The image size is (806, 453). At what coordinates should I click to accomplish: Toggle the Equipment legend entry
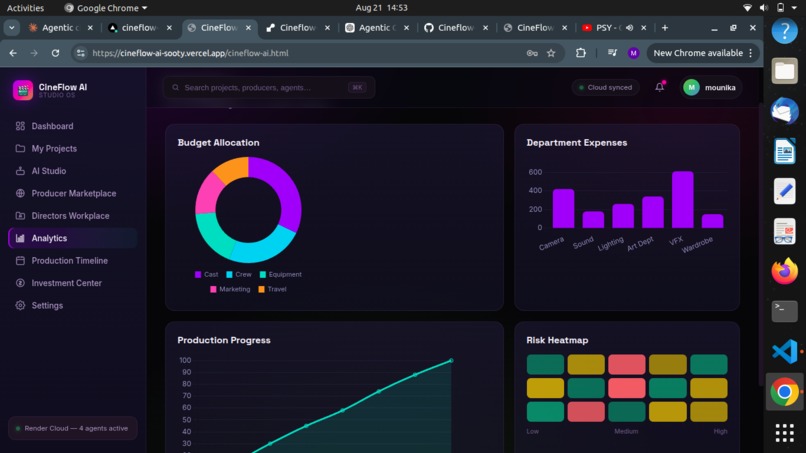281,275
